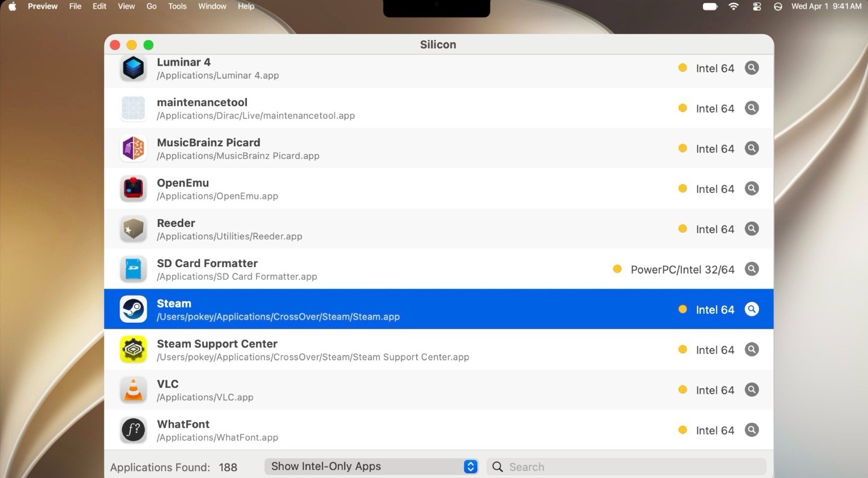868x478 pixels.
Task: Click the path /Applications/WhatFont.app
Action: click(x=217, y=437)
